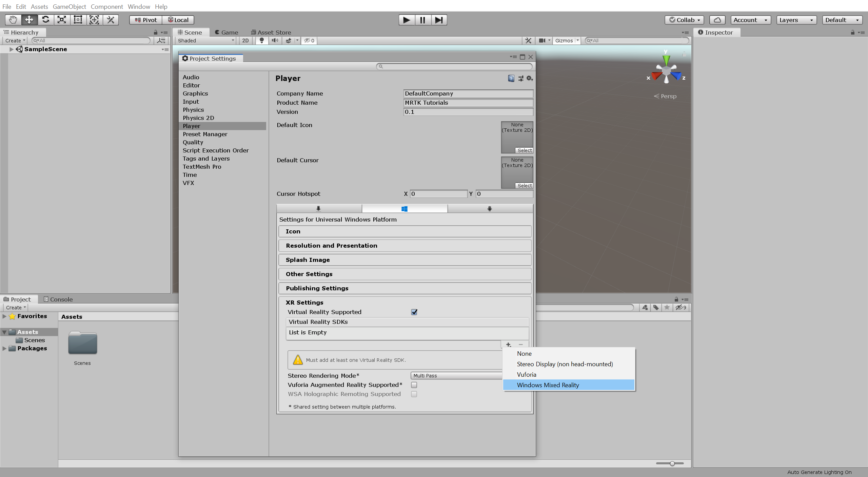Toggle hidden objects count in Scene toolbar

309,41
